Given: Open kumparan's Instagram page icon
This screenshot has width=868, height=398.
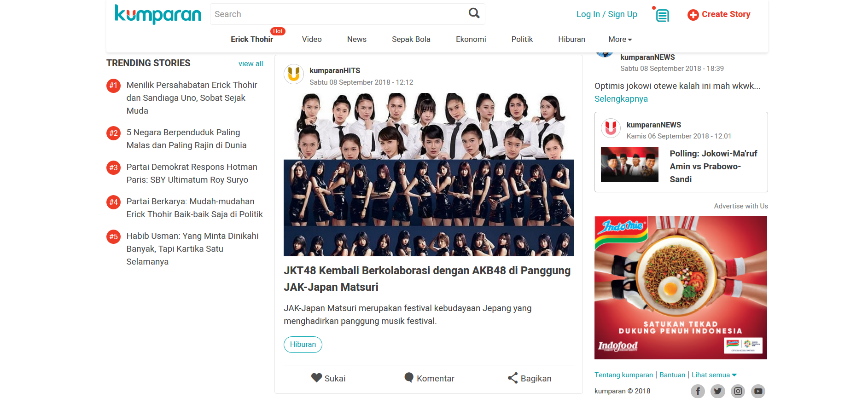Looking at the screenshot, I should 738,391.
